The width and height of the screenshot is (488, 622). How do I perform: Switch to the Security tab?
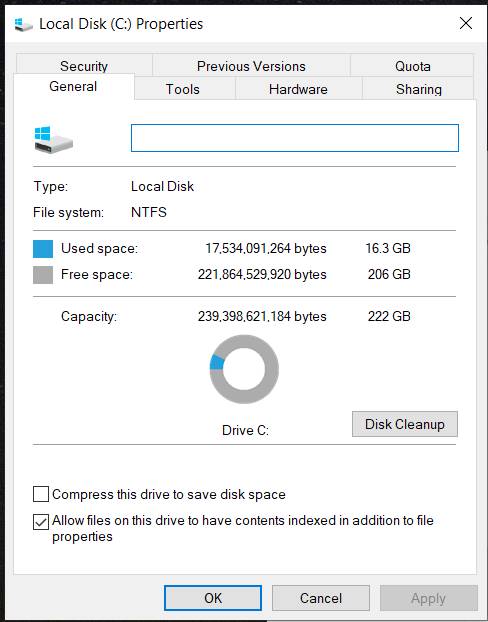84,66
